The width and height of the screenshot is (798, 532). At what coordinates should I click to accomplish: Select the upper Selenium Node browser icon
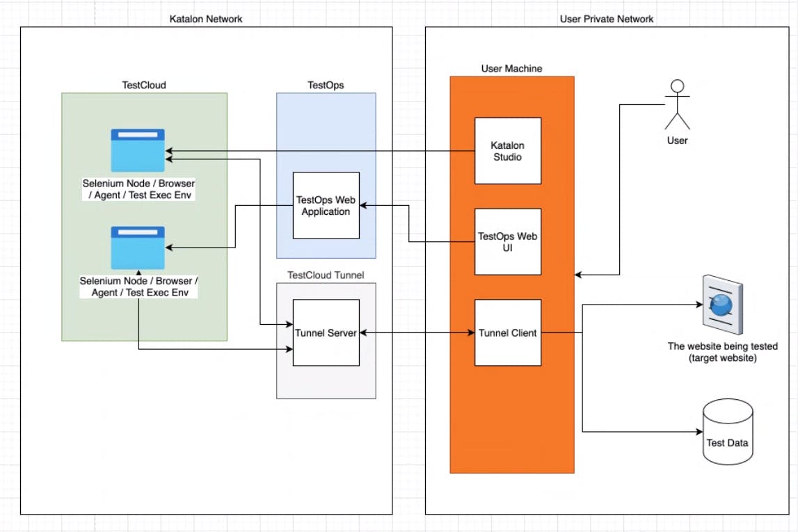(x=138, y=150)
